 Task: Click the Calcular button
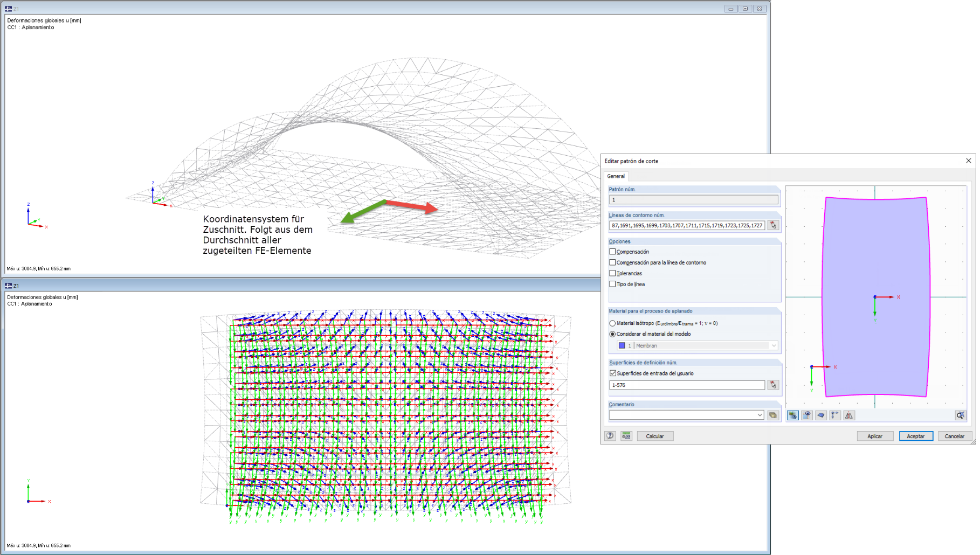[655, 436]
